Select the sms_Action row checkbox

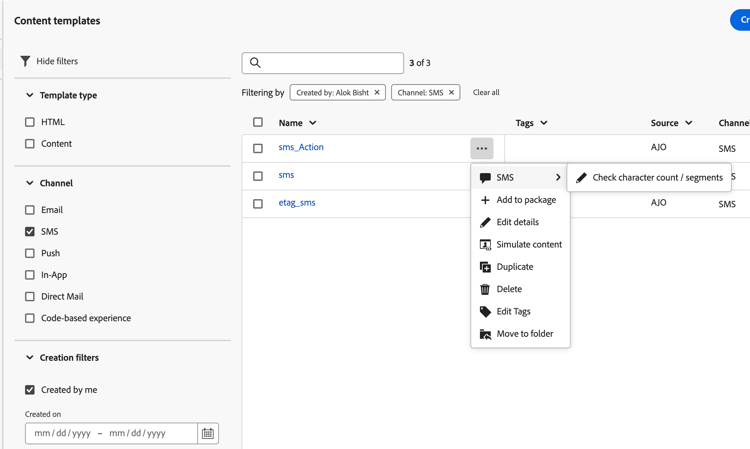pyautogui.click(x=258, y=148)
